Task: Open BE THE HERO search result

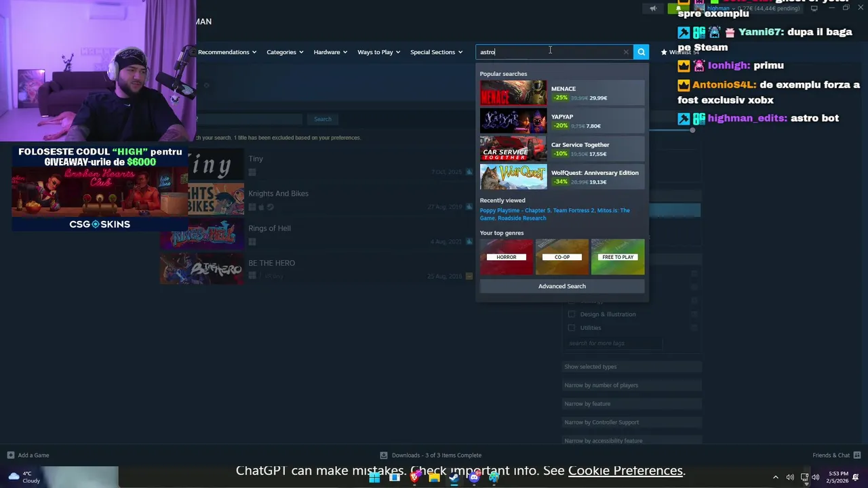Action: [x=317, y=269]
